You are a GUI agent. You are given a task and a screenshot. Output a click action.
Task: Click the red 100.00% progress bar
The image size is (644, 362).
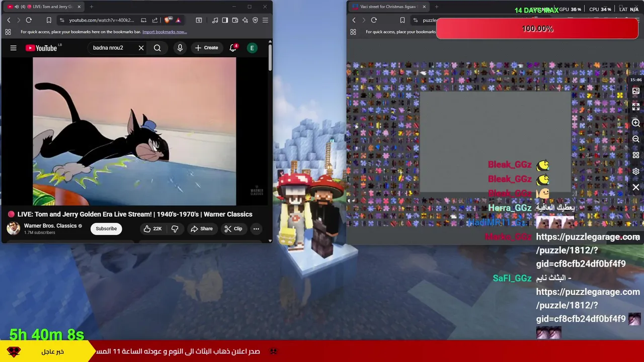pyautogui.click(x=537, y=29)
